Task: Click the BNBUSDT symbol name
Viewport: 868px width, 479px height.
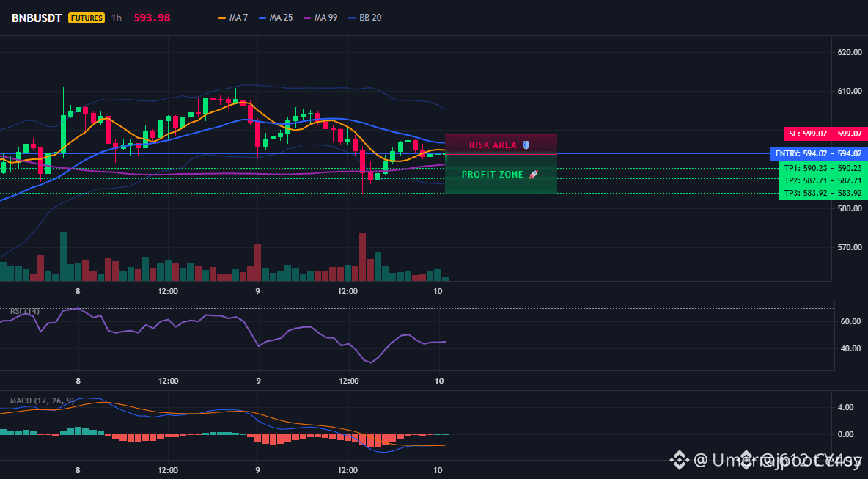Action: 37,18
